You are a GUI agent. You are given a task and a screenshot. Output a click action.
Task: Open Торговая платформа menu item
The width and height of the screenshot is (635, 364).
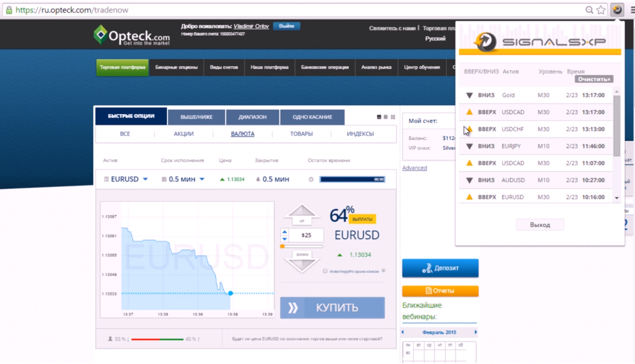tap(122, 67)
